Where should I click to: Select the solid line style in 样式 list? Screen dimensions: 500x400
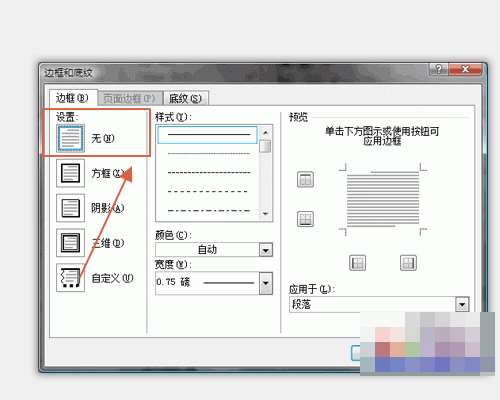[207, 135]
